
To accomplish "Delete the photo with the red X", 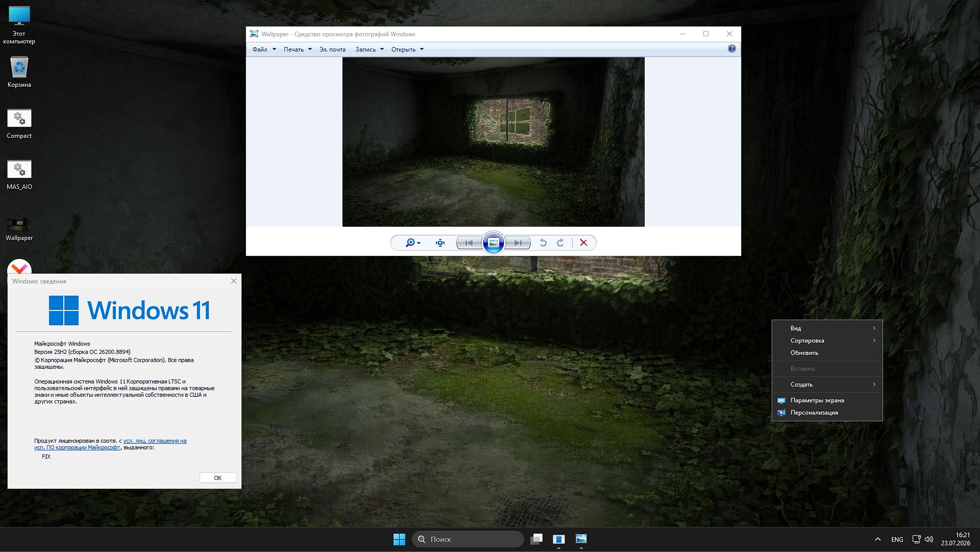I will (583, 243).
